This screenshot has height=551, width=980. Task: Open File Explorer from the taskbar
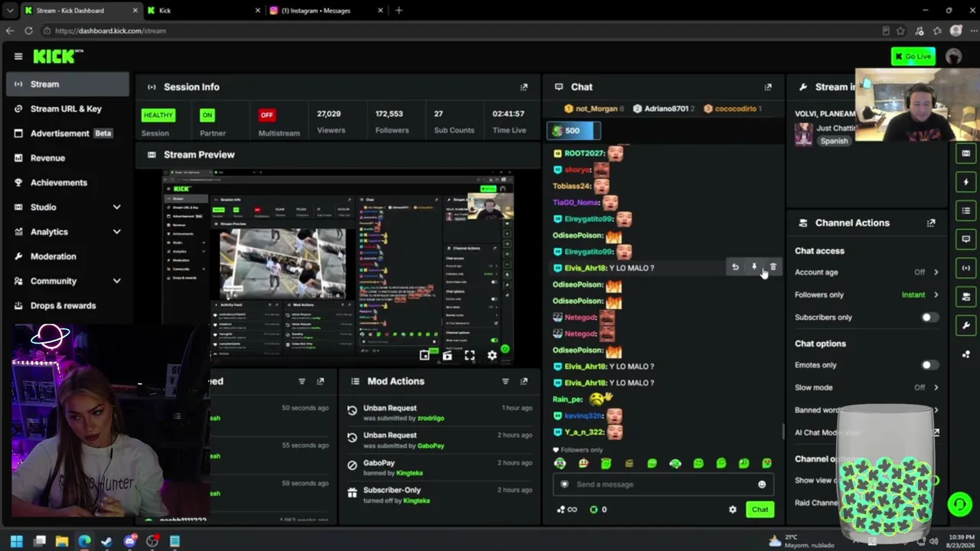(x=62, y=542)
